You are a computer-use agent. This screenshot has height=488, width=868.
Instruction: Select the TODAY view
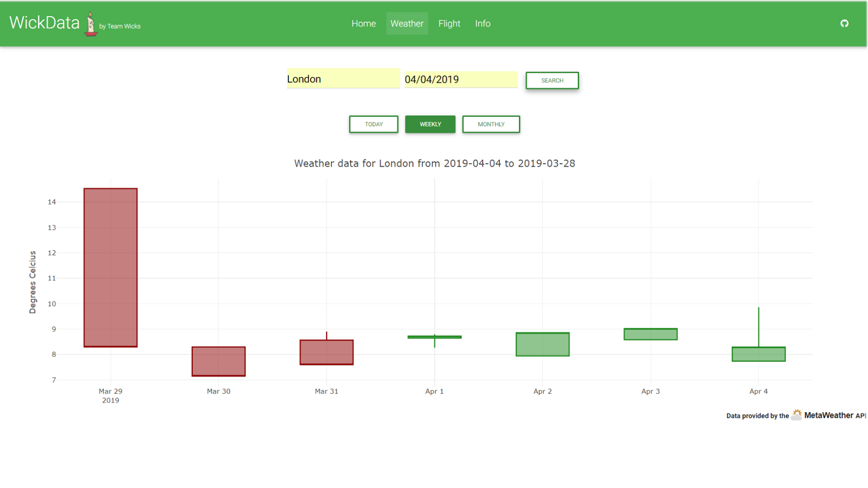(373, 124)
